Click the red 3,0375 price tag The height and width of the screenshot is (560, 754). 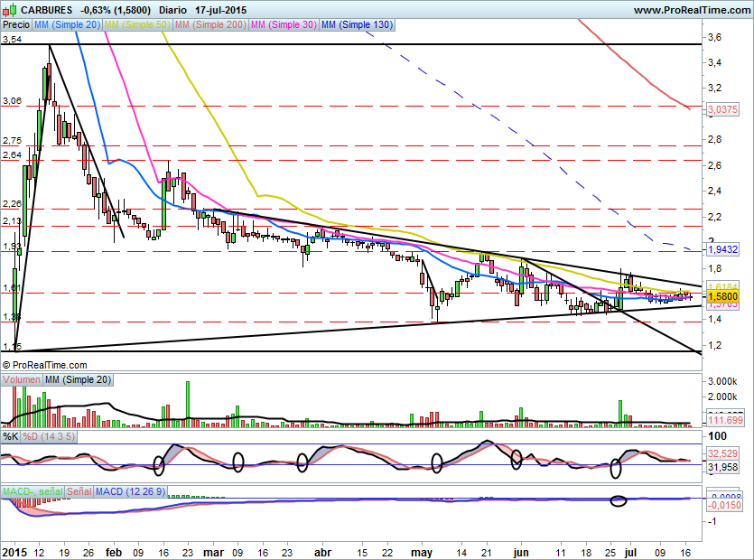tap(722, 109)
